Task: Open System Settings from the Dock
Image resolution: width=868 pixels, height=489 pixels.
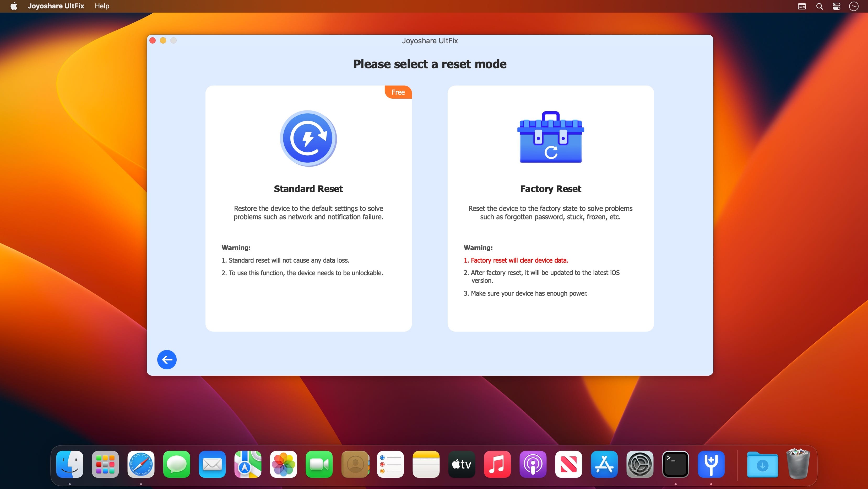Action: click(639, 464)
